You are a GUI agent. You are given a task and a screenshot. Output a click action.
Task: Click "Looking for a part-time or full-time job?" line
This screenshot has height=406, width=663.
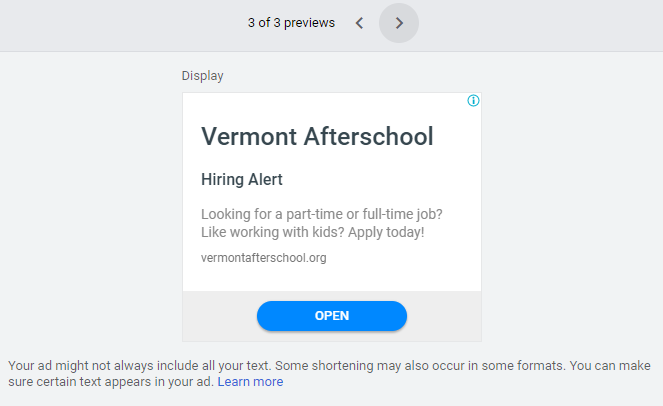pyautogui.click(x=322, y=214)
